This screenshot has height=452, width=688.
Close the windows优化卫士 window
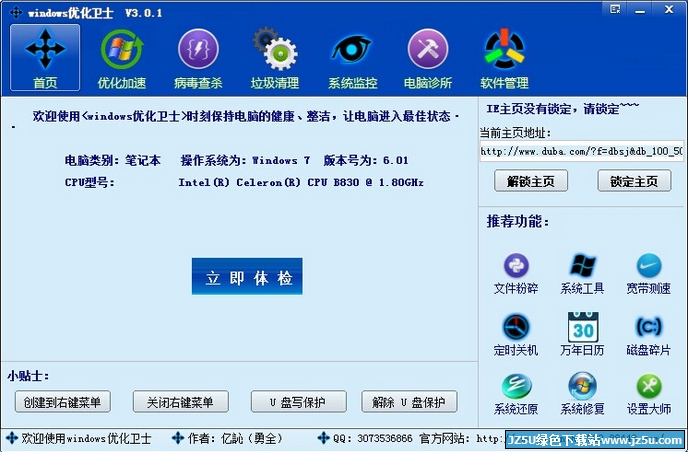pos(669,9)
